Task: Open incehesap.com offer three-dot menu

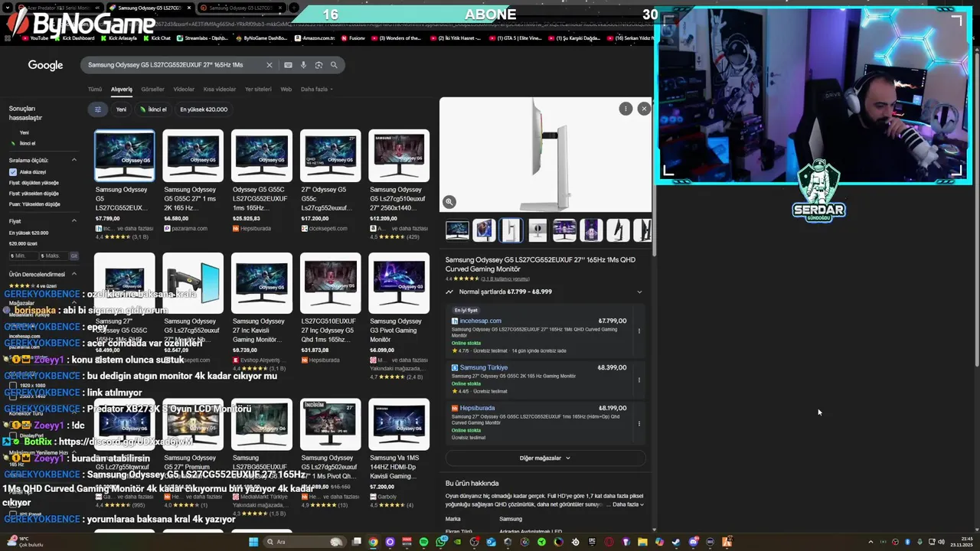Action: 639,331
